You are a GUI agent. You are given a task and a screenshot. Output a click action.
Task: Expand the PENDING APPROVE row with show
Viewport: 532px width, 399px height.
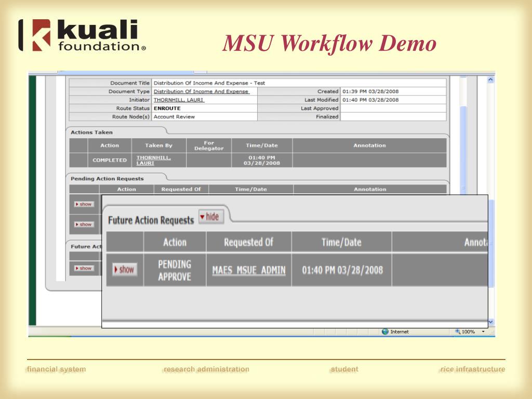125,270
